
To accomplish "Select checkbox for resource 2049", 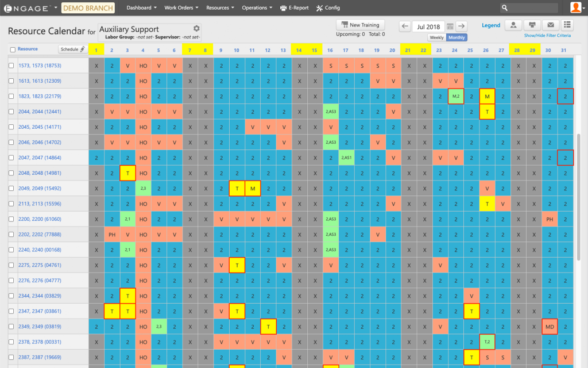I will pos(11,189).
